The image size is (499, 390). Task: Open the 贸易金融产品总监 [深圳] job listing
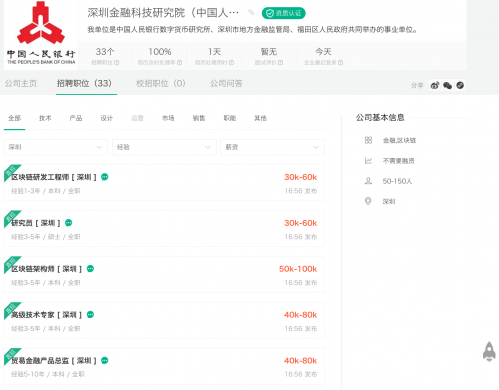point(54,361)
